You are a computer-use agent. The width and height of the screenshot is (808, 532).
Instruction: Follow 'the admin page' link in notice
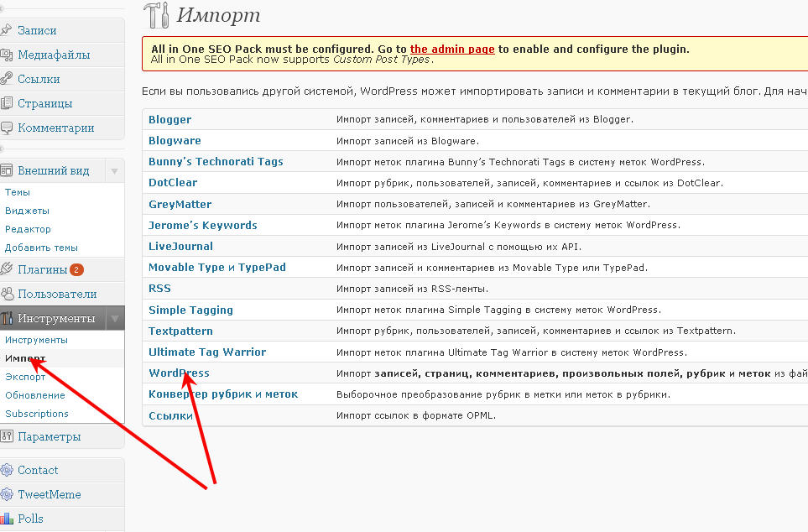coord(452,49)
